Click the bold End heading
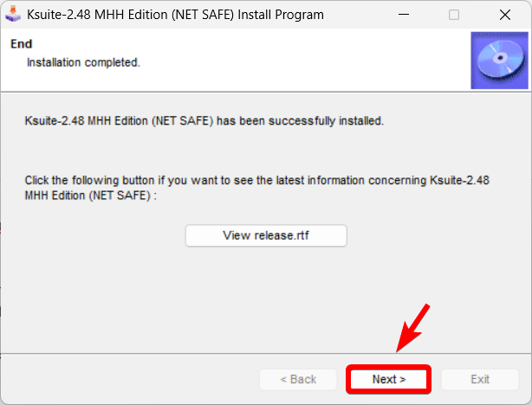532x405 pixels. [x=20, y=44]
